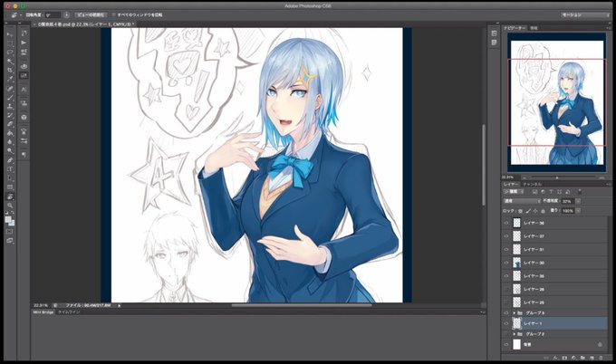This screenshot has height=364, width=616.
Task: Click the navigator zoom slider
Action: click(557, 177)
